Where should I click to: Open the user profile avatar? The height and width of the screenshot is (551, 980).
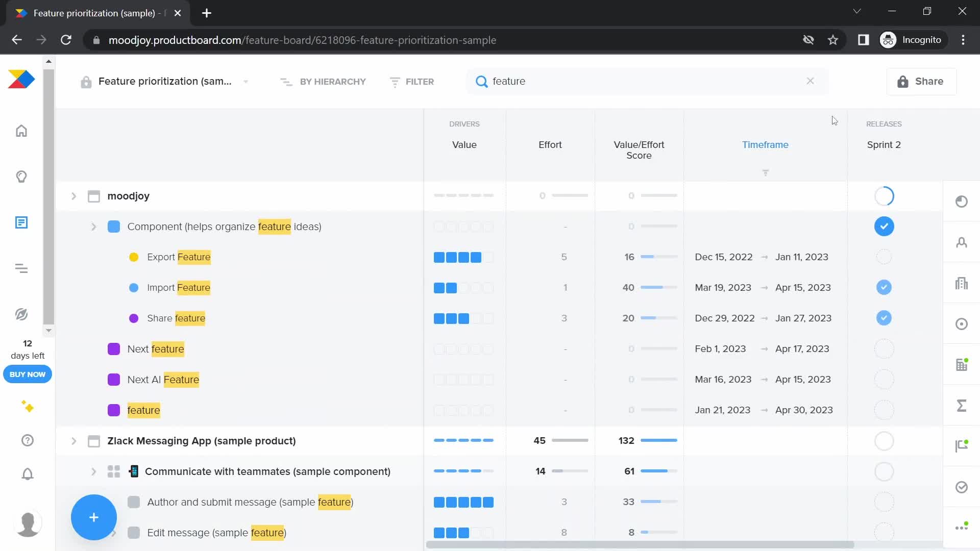click(28, 523)
